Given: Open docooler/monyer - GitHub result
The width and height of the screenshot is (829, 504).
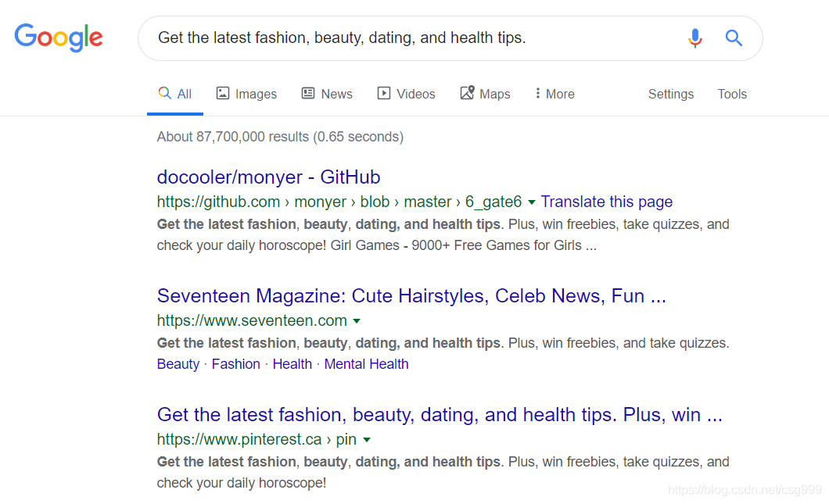Looking at the screenshot, I should [x=268, y=177].
